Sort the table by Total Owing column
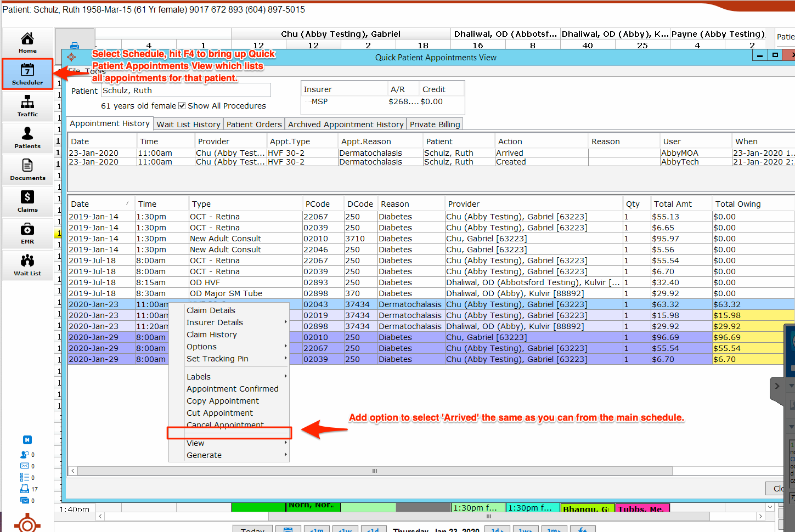Viewport: 795px width, 532px height. [738, 204]
